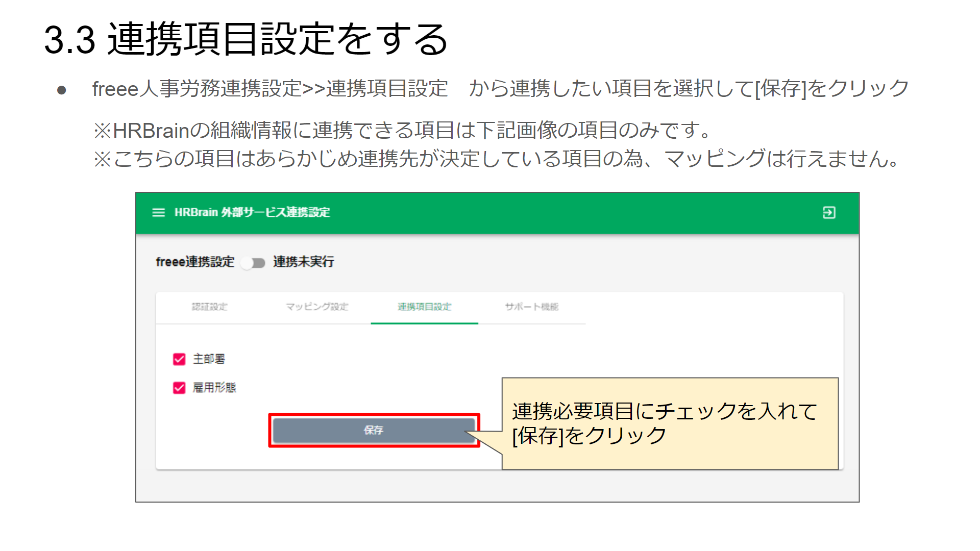Switch to the 認証設定 tab
980x551 pixels.
pos(210,307)
